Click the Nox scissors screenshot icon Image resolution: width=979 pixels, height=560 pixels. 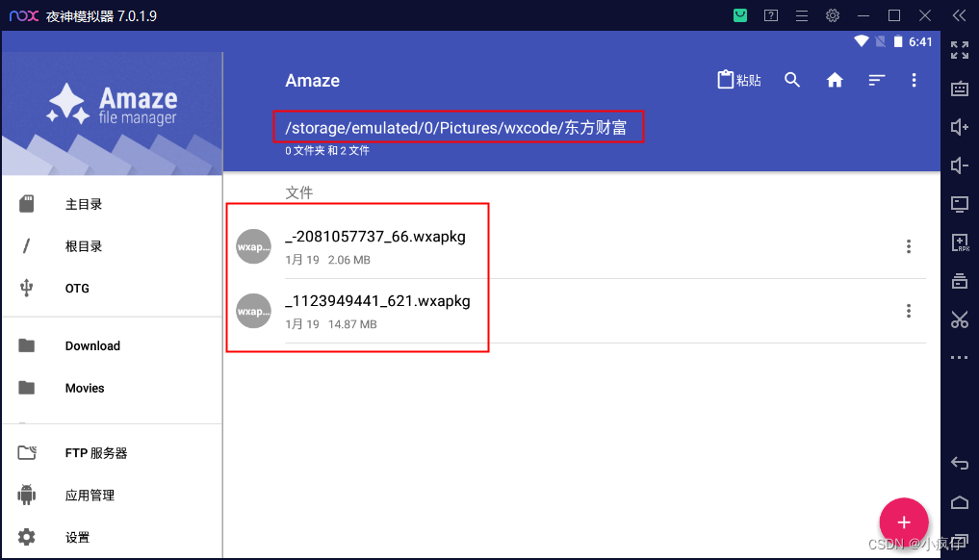click(x=960, y=319)
